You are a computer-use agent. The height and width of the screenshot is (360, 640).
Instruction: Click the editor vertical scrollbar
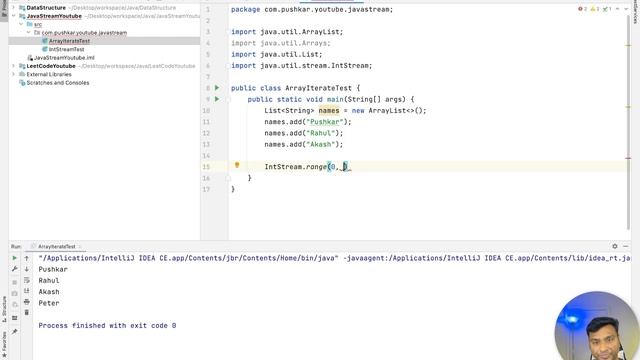click(628, 122)
